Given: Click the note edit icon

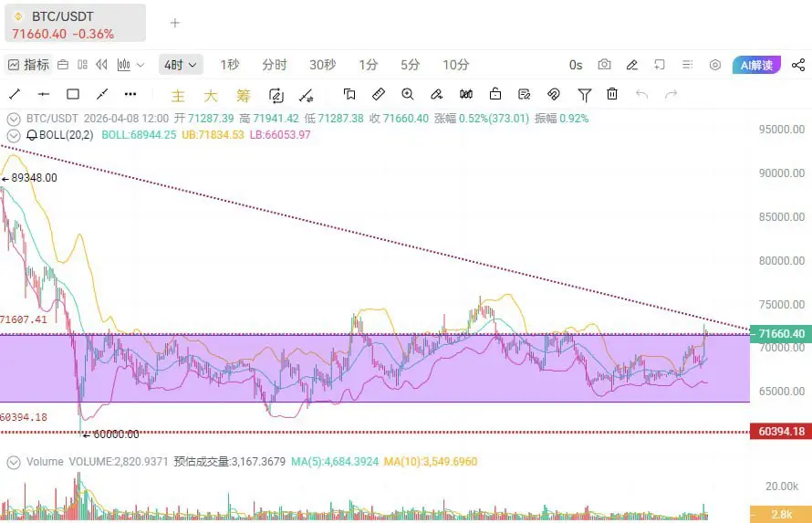Looking at the screenshot, I should (524, 94).
